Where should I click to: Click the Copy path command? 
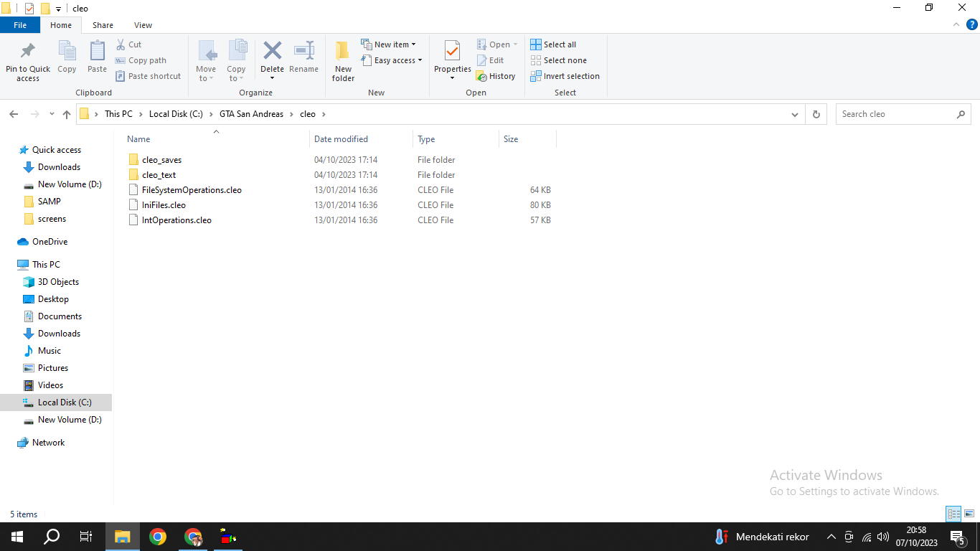click(x=141, y=60)
